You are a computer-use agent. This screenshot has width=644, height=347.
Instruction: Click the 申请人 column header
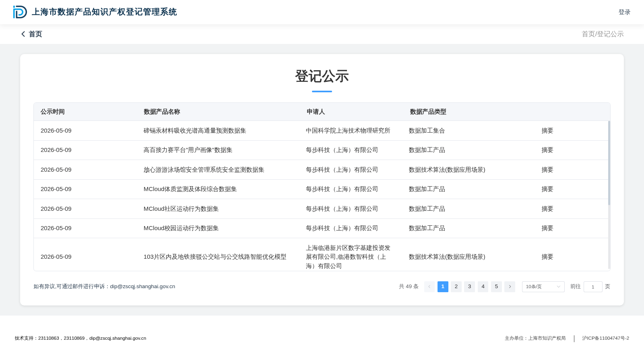tap(316, 112)
